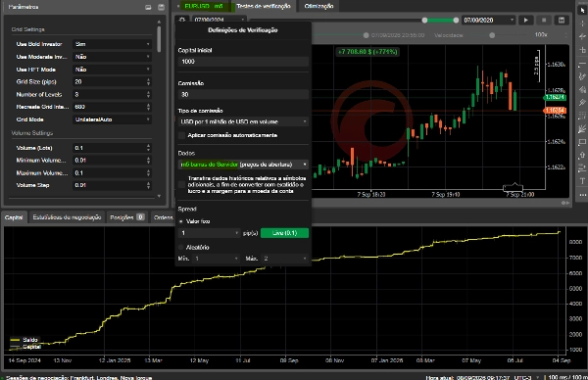Image resolution: width=588 pixels, height=380 pixels.
Task: Click green price label 1.1627 on axis
Action: 555,97
